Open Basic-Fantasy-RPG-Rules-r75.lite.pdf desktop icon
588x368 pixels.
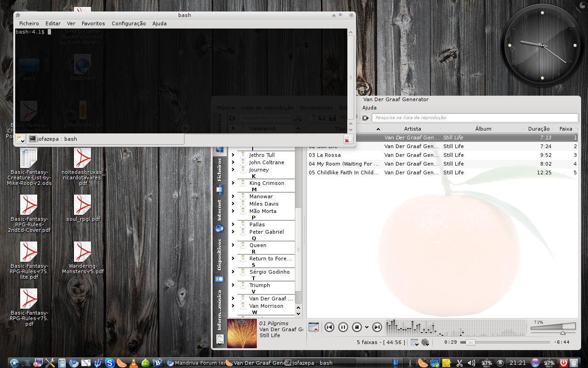29,260
